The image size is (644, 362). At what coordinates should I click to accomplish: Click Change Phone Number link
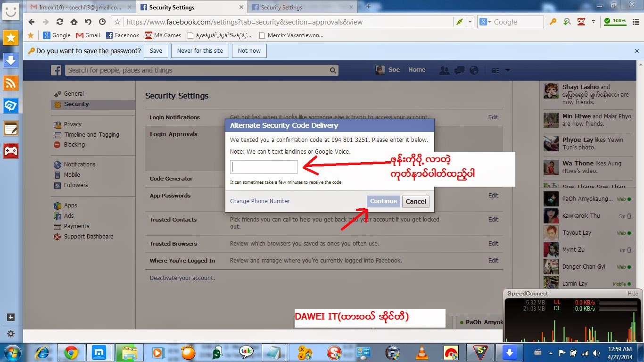(260, 201)
